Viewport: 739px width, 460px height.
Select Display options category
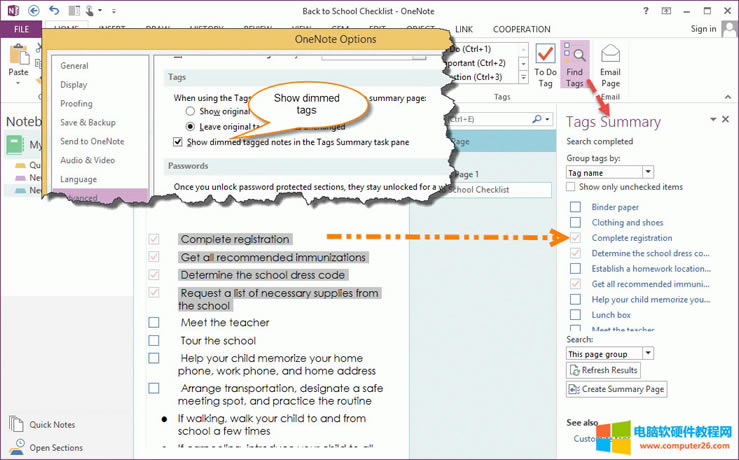coord(74,85)
